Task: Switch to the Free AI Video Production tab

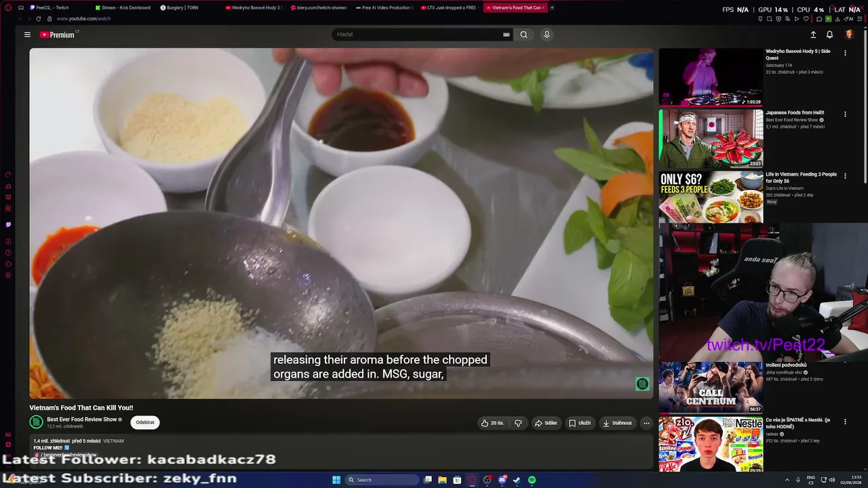Action: click(384, 7)
